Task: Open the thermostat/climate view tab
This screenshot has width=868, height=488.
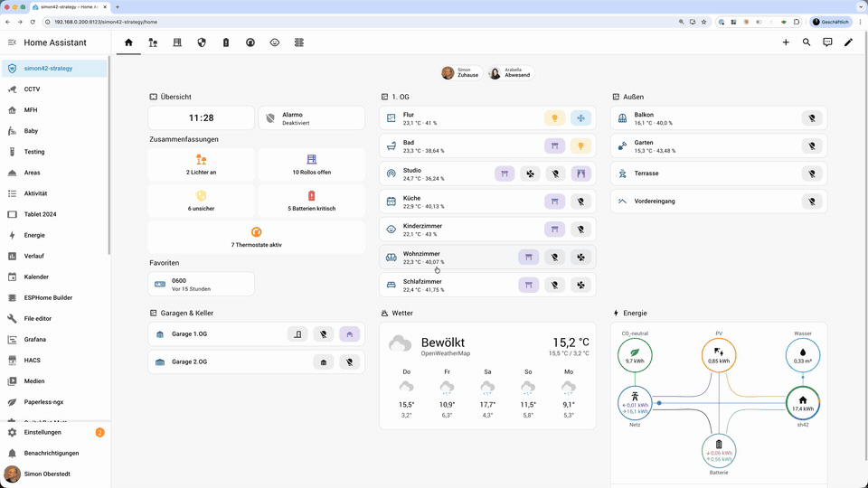Action: coord(250,42)
